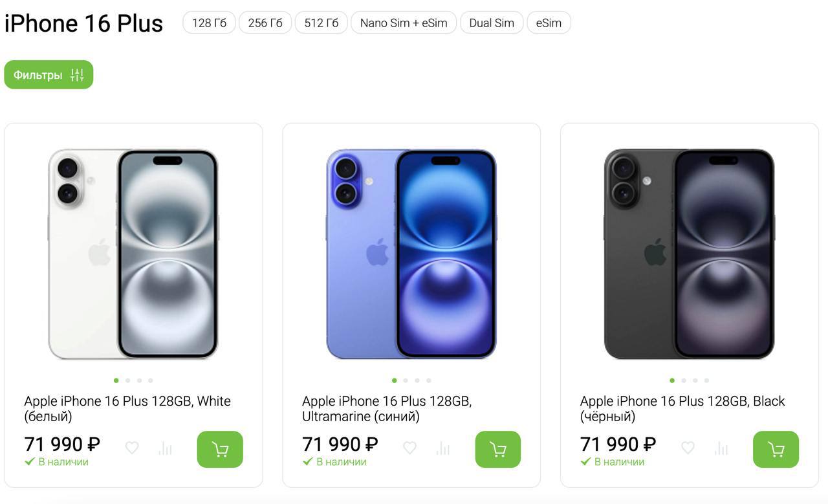
Task: Filter by 512 Гб storage
Action: coord(321,23)
